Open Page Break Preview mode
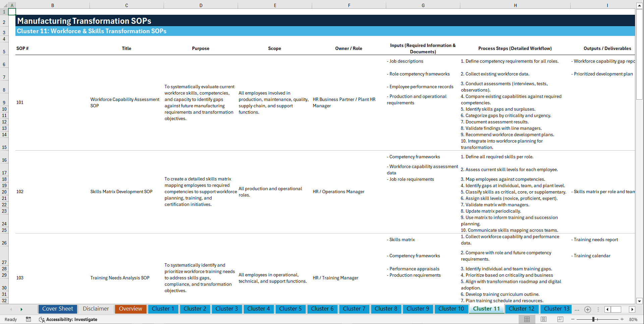Screen dimensions: 644x324 click(x=560, y=319)
